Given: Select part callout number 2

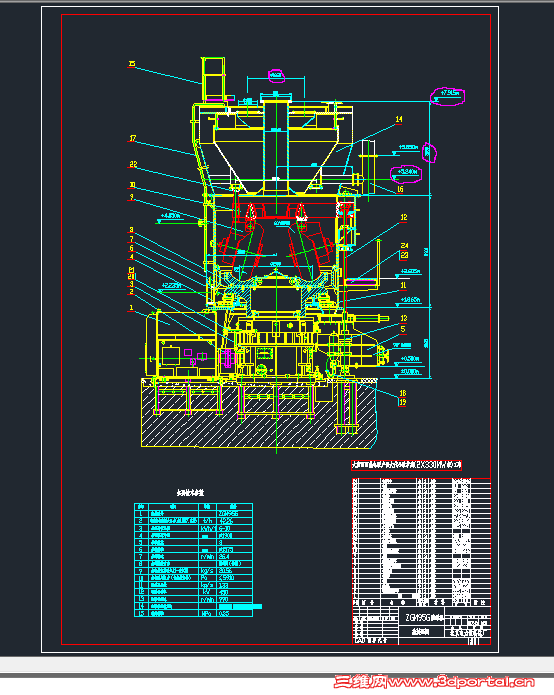Looking at the screenshot, I should 131,292.
